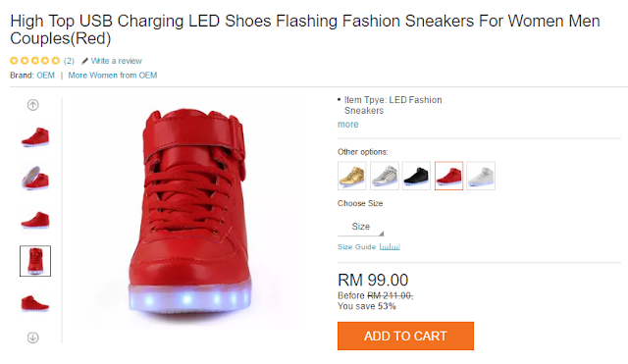Image resolution: width=628 pixels, height=364 pixels.
Task: Select the silver shoe color option
Action: point(385,176)
